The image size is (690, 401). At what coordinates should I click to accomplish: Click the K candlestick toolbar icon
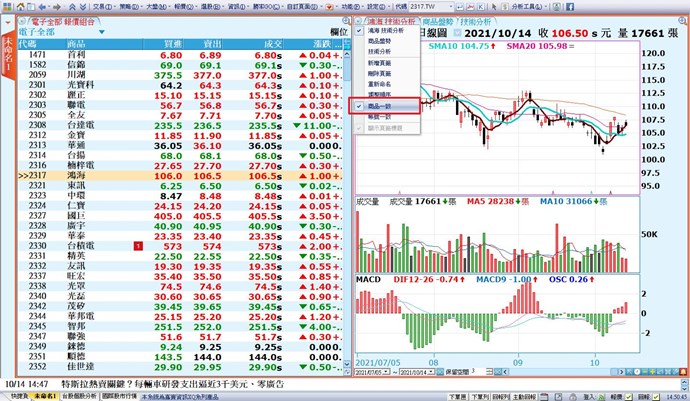(481, 7)
